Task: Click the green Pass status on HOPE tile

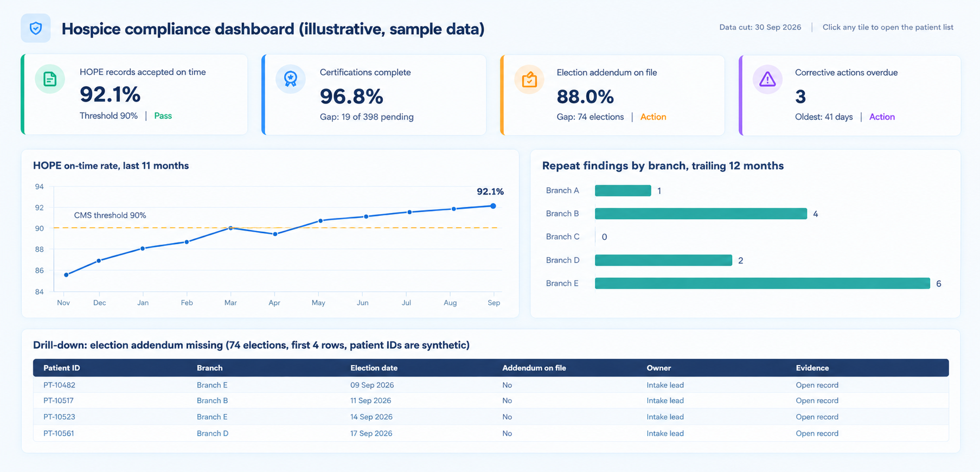Action: 163,116
